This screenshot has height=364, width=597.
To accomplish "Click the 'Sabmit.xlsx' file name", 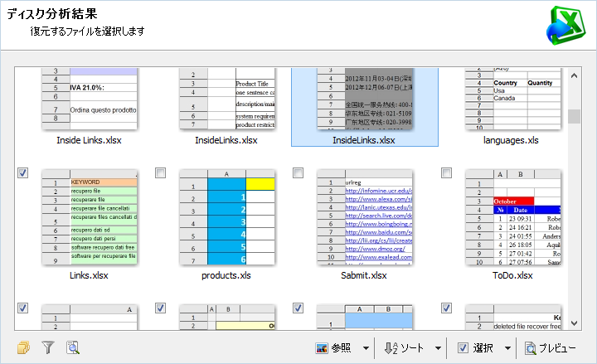I will (364, 275).
